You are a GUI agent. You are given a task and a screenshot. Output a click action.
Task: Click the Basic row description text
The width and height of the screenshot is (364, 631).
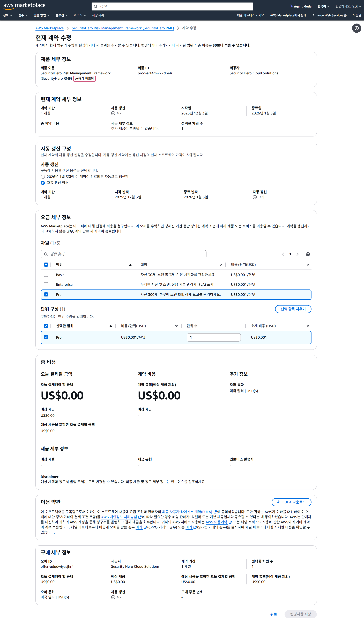(x=178, y=275)
